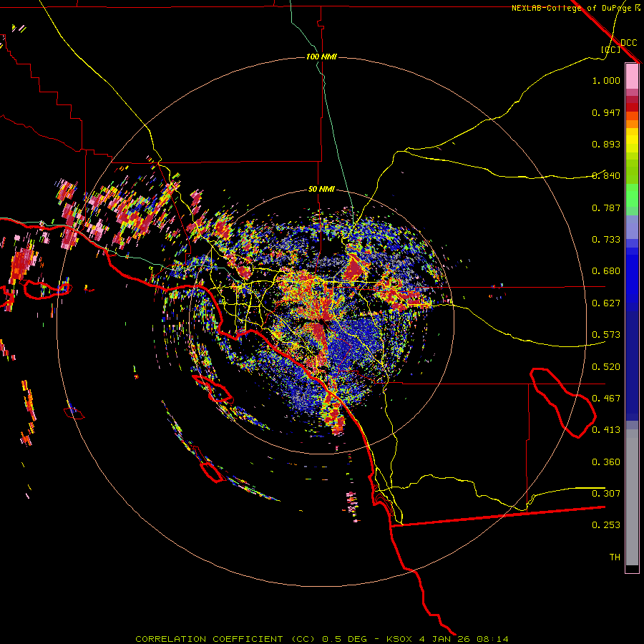Click the 0.680 color scale value
The image size is (644, 644).
(x=606, y=271)
